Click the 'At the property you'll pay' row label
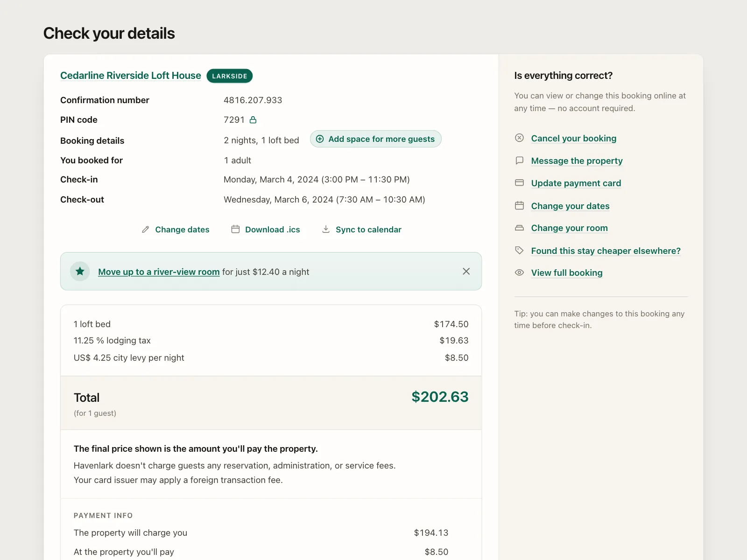 tap(124, 552)
